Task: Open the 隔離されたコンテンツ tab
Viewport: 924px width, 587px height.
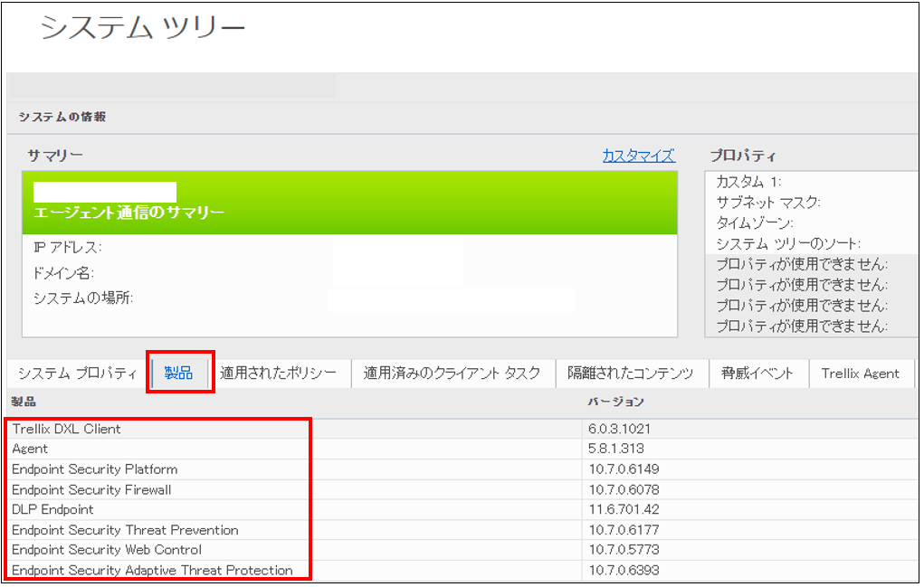Action: coord(631,374)
